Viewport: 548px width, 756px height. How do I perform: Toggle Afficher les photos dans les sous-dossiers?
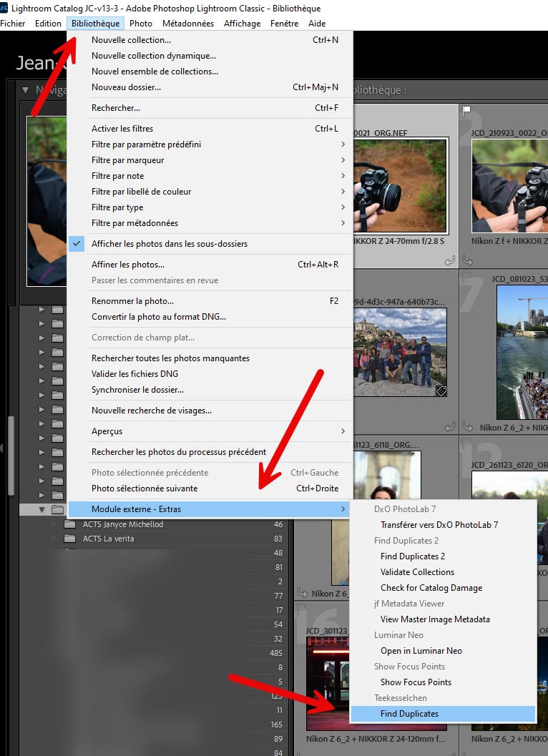[x=210, y=244]
